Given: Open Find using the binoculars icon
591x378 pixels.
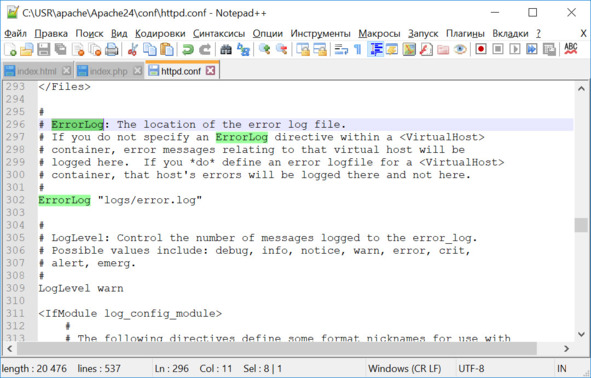Looking at the screenshot, I should [x=226, y=49].
